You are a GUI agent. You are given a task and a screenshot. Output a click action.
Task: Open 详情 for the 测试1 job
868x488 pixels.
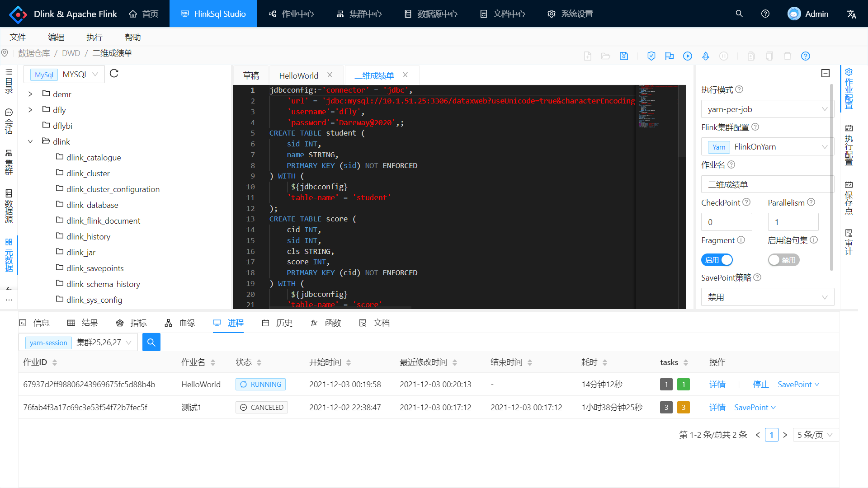tap(717, 408)
